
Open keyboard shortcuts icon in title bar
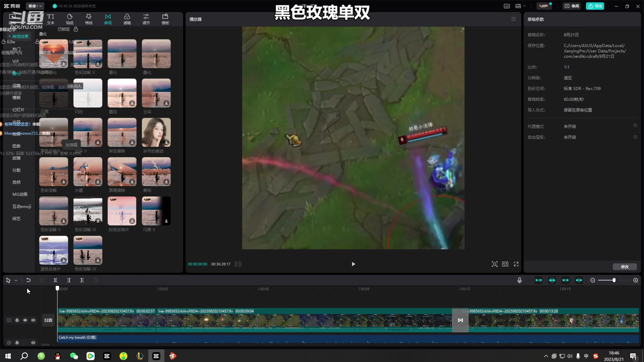pyautogui.click(x=507, y=6)
